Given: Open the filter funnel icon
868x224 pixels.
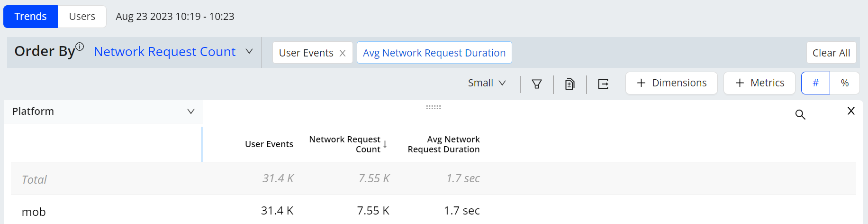Looking at the screenshot, I should (x=536, y=84).
